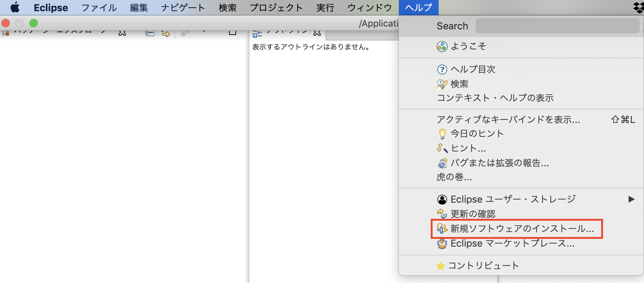This screenshot has height=283, width=644.
Task: Open the ナビゲート menu
Action: tap(183, 7)
